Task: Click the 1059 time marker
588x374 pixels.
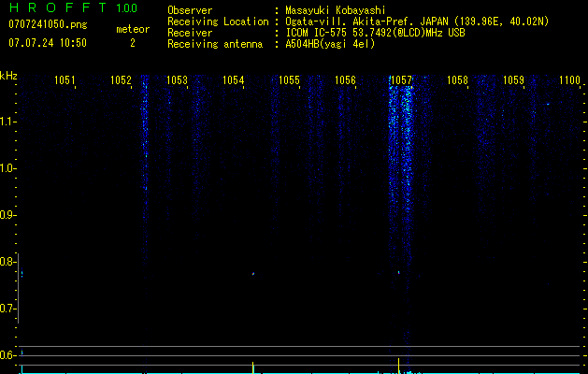Action: (513, 80)
